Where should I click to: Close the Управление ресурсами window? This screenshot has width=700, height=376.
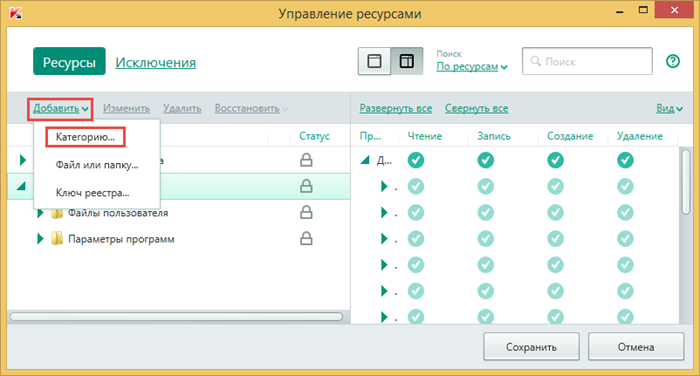coord(674,10)
